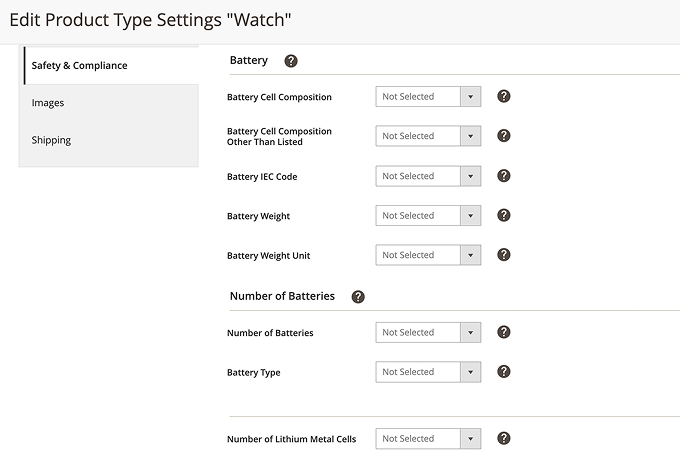Show help for Battery Type field
Screen dimensions: 680x468
(x=504, y=372)
